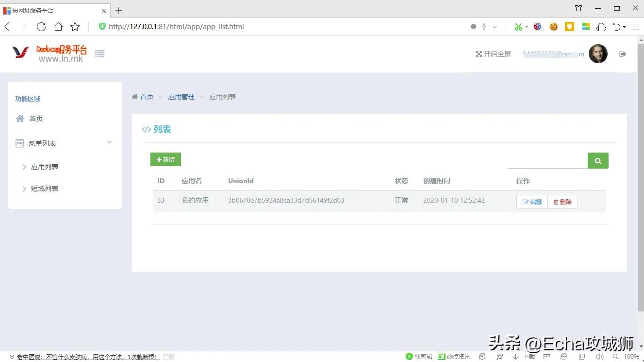Click the green search magnifier button

coord(597,160)
